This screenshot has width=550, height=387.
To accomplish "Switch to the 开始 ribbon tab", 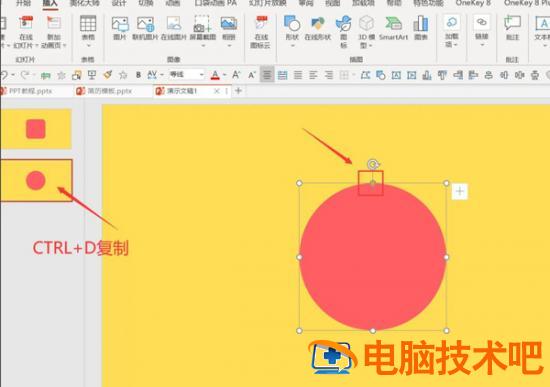I will point(24,4).
